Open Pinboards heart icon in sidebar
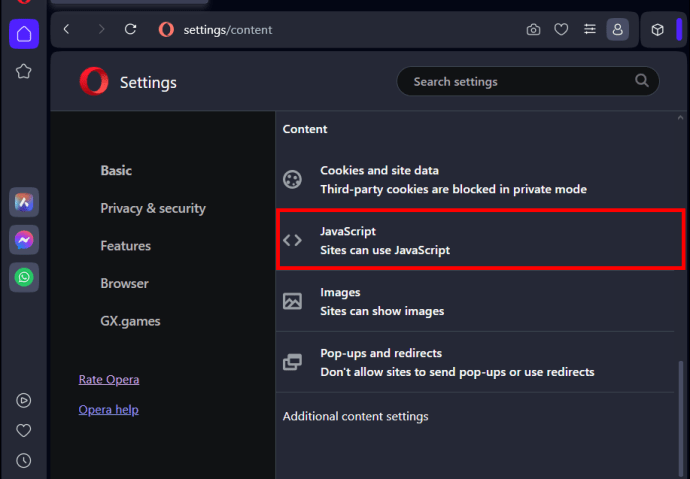 tap(24, 430)
